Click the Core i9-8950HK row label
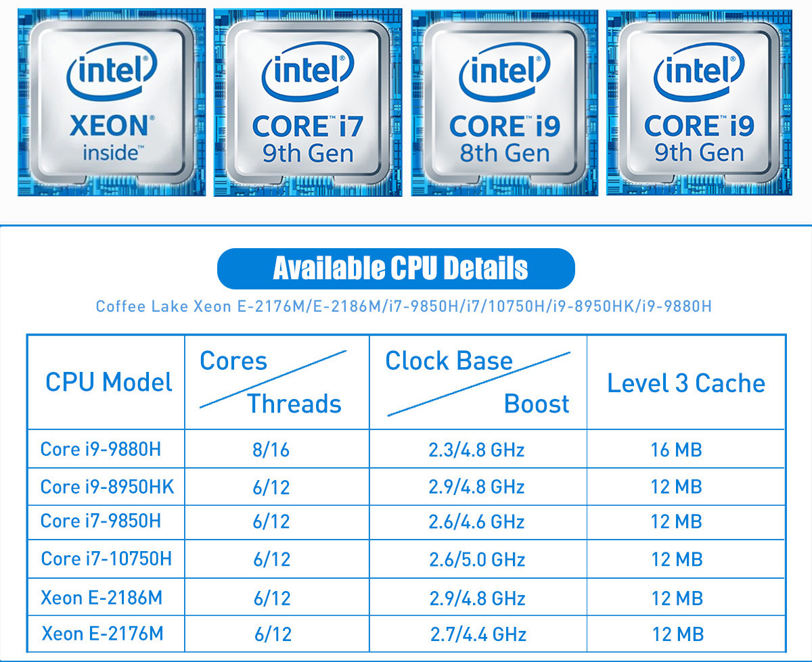 pos(108,487)
